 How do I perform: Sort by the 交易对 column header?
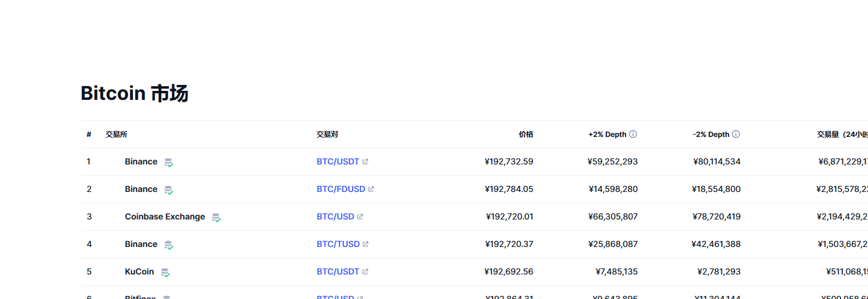327,135
